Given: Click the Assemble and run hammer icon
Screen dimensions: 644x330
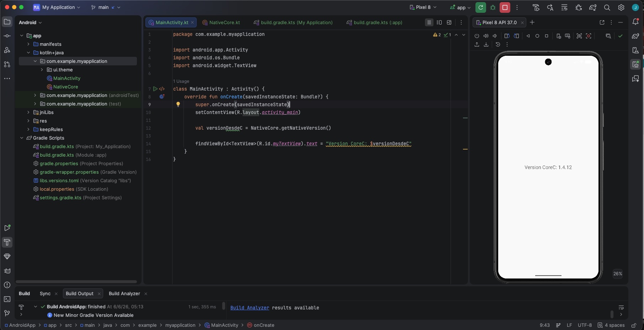Looking at the screenshot, I should tap(536, 7).
